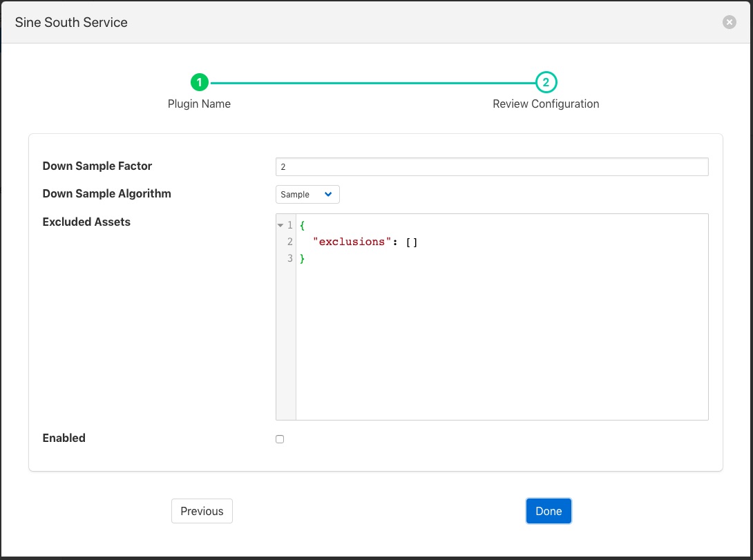Click inside the empty exclusions array brackets
The height and width of the screenshot is (560, 753).
[412, 242]
